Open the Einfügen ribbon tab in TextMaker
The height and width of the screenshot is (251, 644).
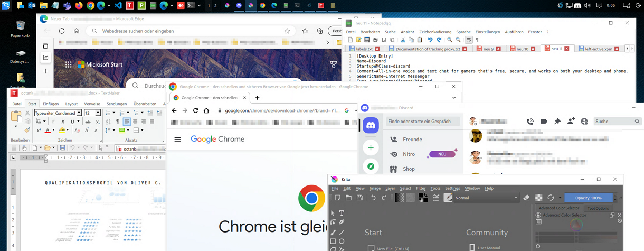point(51,104)
